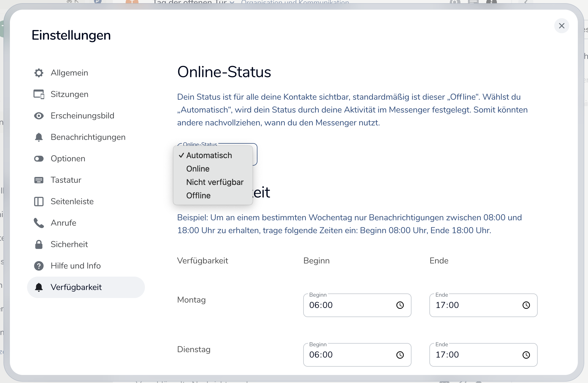The width and height of the screenshot is (588, 383).
Task: Click the Optionen toggle icon
Action: [39, 159]
